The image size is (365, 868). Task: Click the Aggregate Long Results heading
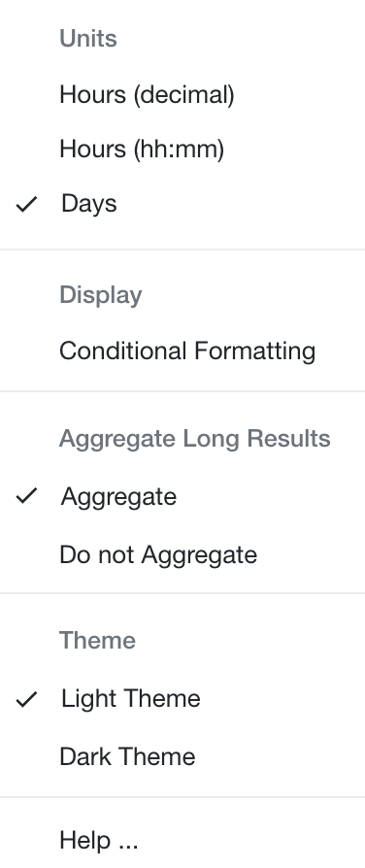195,439
